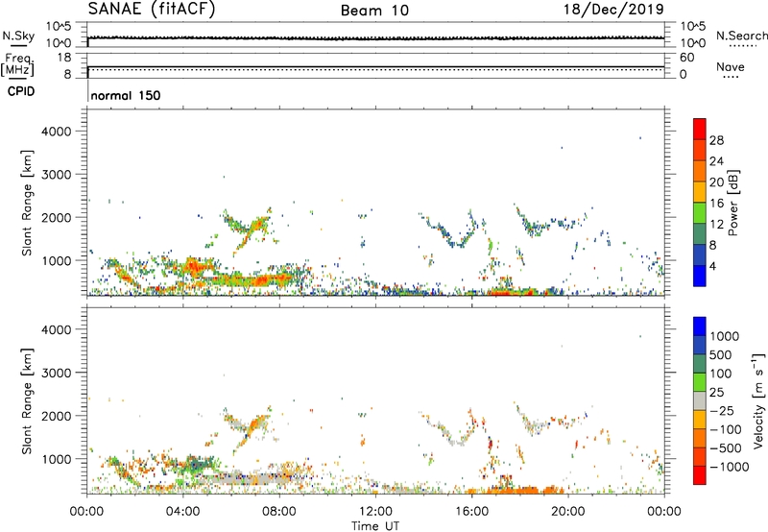Pick the red top segment of the Power color bar
This screenshot has height=532, width=768.
pyautogui.click(x=700, y=129)
